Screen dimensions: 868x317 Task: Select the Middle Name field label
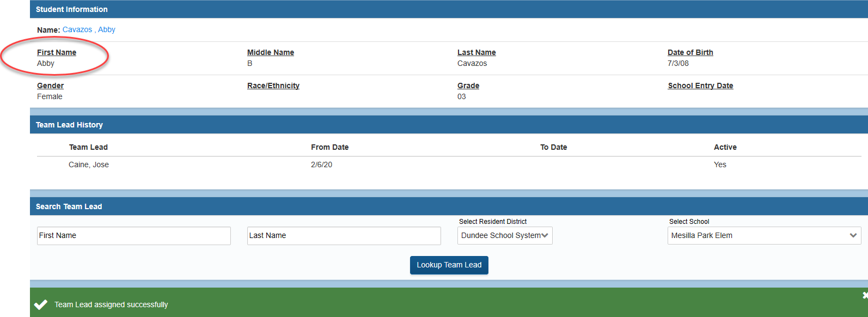[270, 52]
